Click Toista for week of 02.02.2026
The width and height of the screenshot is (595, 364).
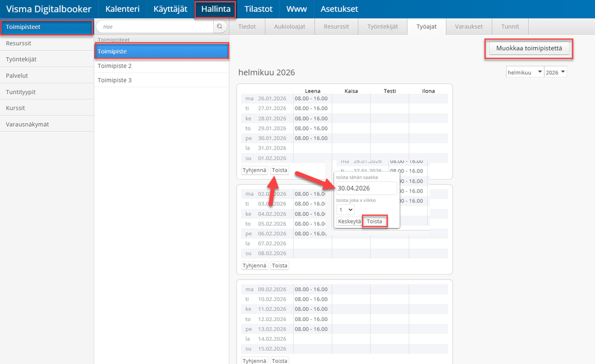pyautogui.click(x=280, y=265)
